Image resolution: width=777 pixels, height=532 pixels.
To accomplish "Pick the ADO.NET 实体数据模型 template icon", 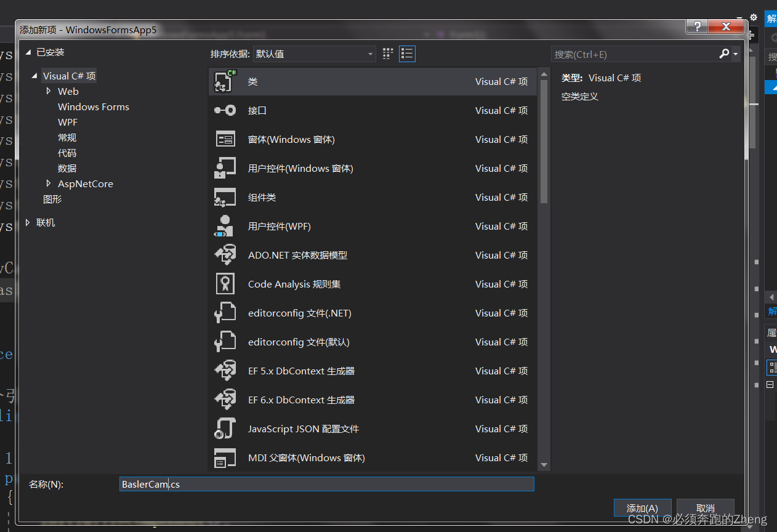I will (225, 255).
